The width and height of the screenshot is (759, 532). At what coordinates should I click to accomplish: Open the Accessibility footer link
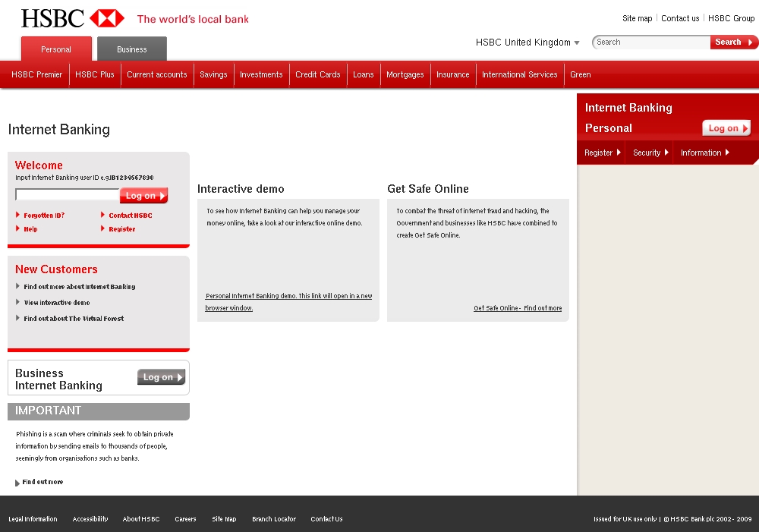(x=90, y=519)
